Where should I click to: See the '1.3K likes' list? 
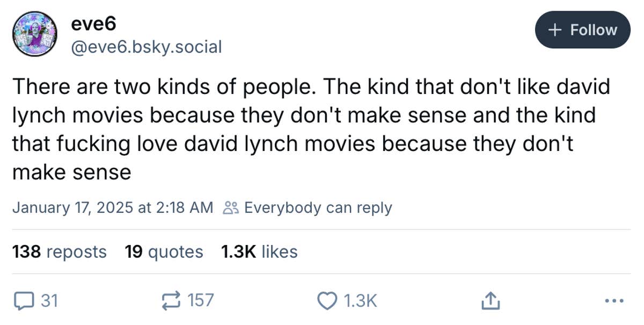coord(259,251)
